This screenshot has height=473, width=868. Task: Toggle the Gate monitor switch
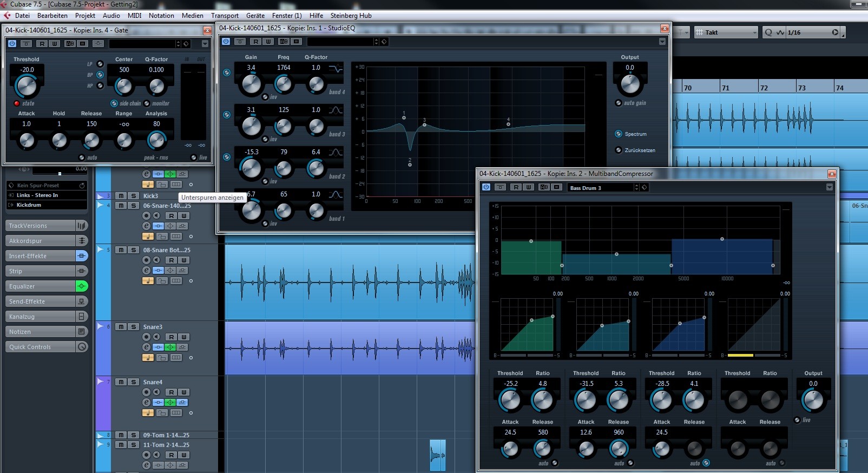[147, 103]
